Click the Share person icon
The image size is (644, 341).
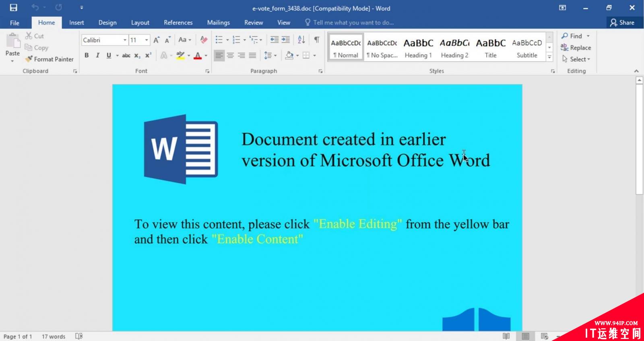tap(613, 23)
